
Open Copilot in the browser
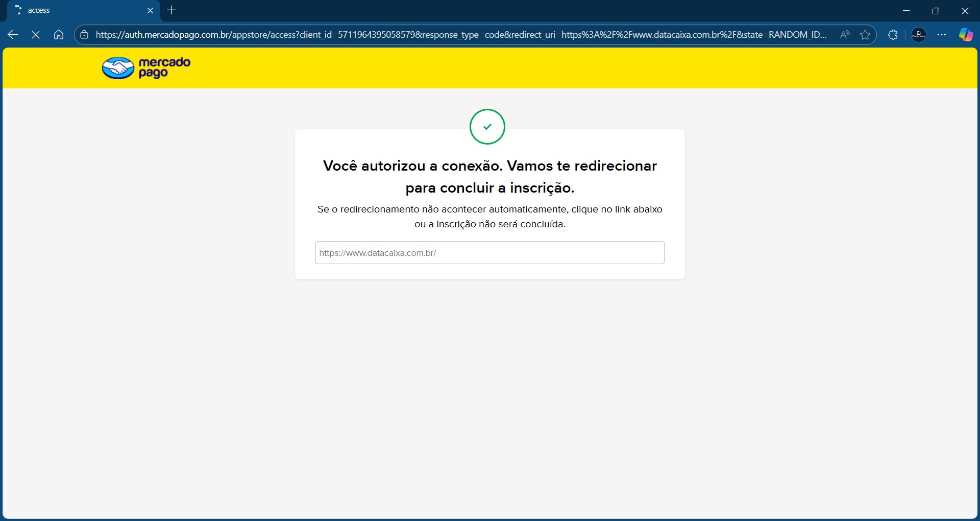coord(966,35)
